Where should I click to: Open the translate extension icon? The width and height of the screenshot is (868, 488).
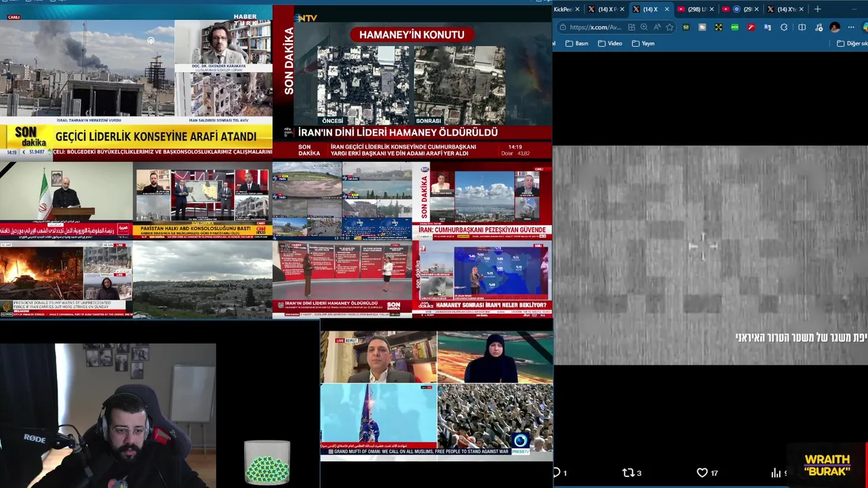coord(767,27)
